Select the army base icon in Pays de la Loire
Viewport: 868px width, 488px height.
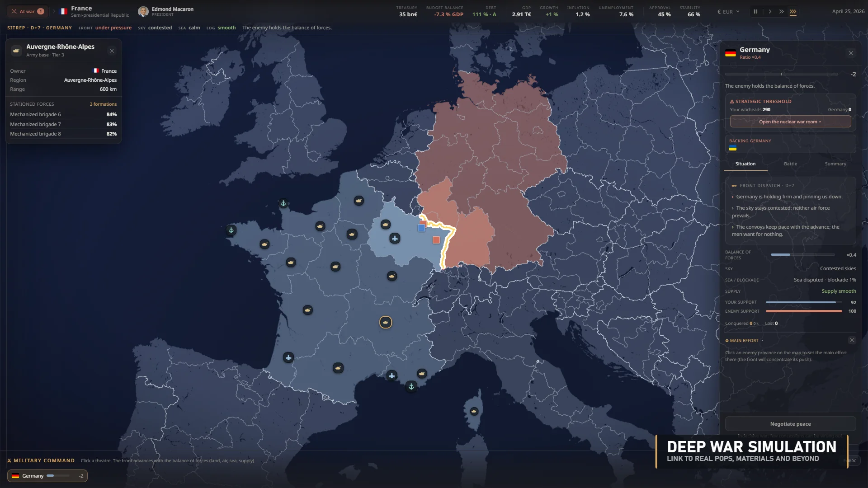click(291, 262)
